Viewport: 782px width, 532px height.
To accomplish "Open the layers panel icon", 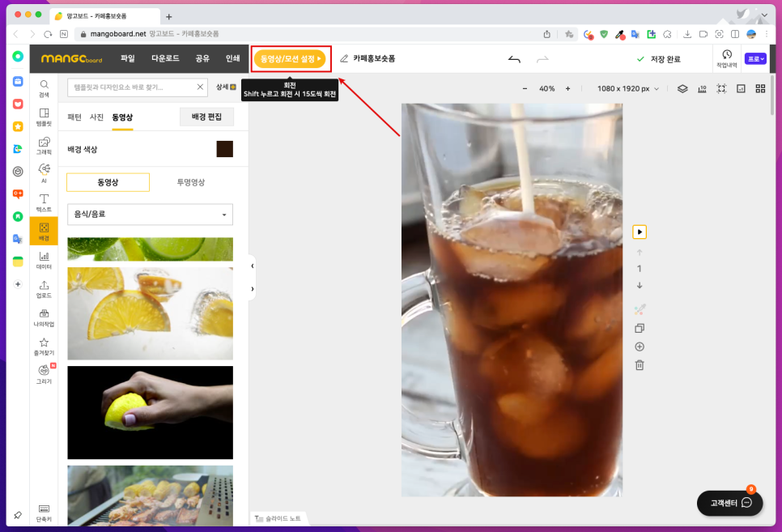I will (682, 89).
